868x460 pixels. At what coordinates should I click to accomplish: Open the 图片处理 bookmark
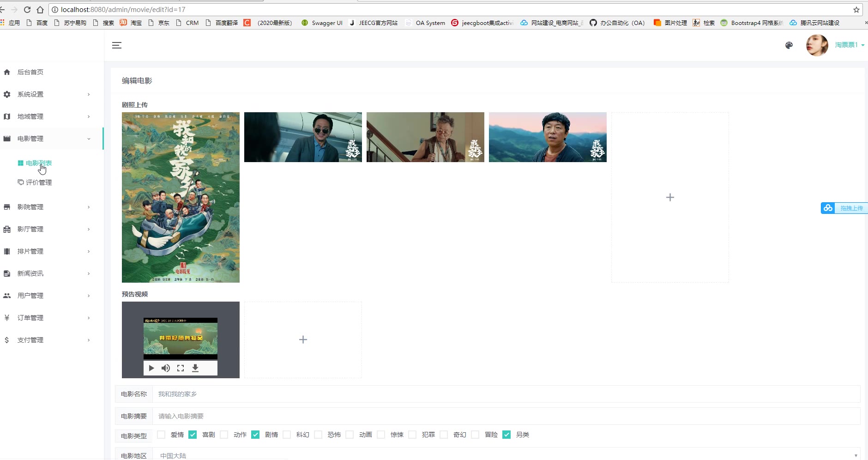click(670, 23)
